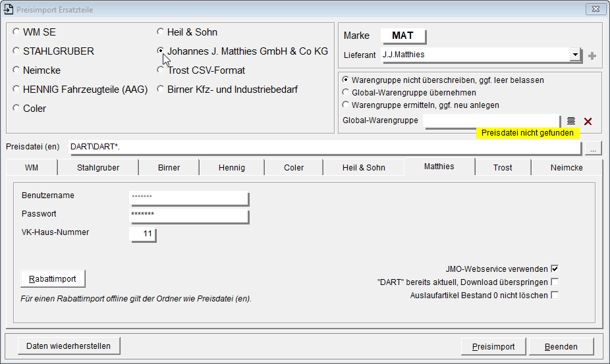Switch to the Trost tab
Viewport: 610px width, 364px height.
(503, 168)
